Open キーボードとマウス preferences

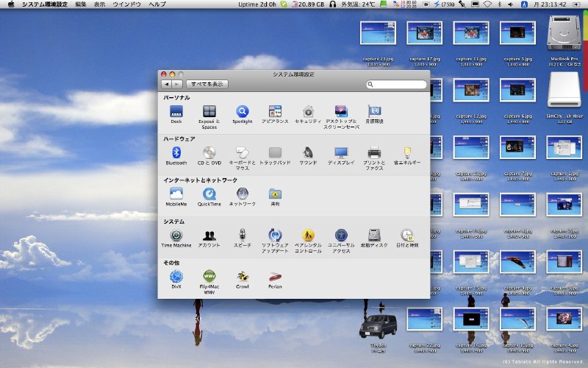(243, 153)
